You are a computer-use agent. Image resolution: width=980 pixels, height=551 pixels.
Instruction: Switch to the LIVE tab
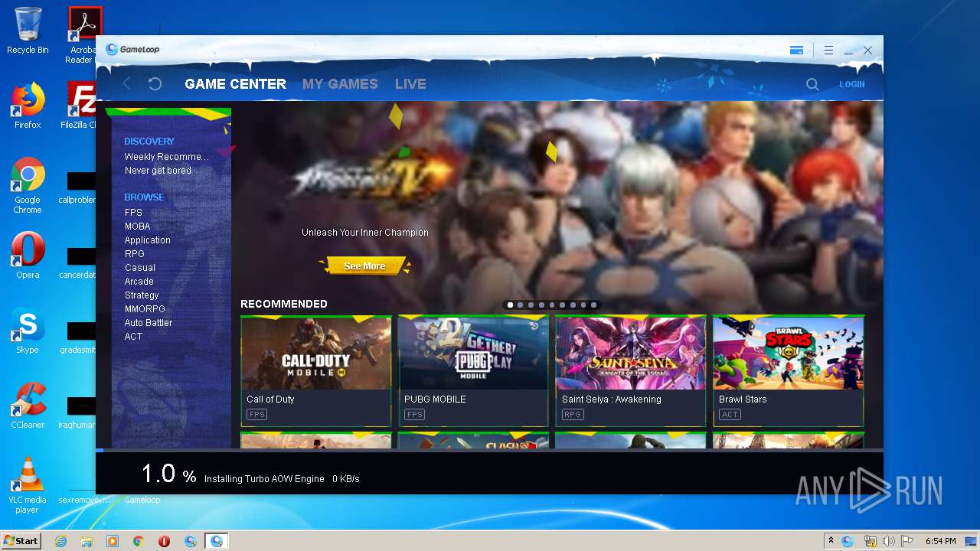click(410, 84)
